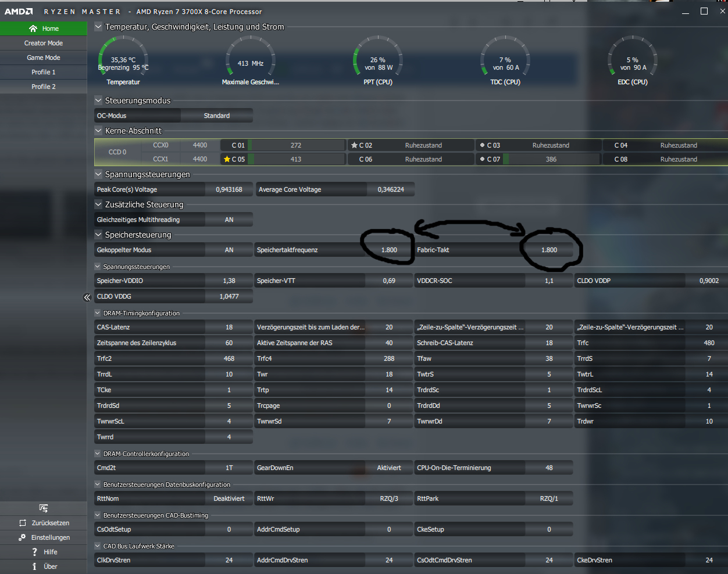
Task: Collapse Temperatur, Geschwindigkeit section
Action: pos(98,27)
